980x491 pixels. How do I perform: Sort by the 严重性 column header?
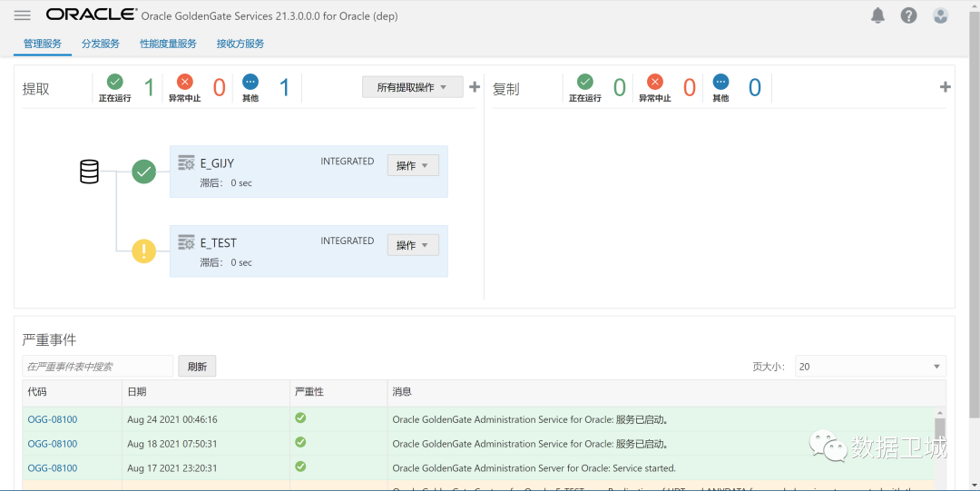(338, 391)
